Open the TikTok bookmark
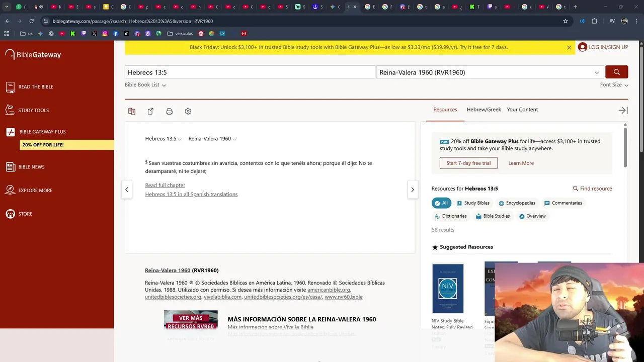644x362 pixels. point(126,34)
